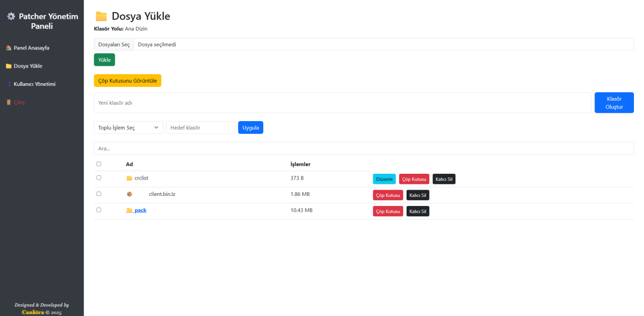
Task: Click the Yeni klasör adı input field
Action: [342, 103]
